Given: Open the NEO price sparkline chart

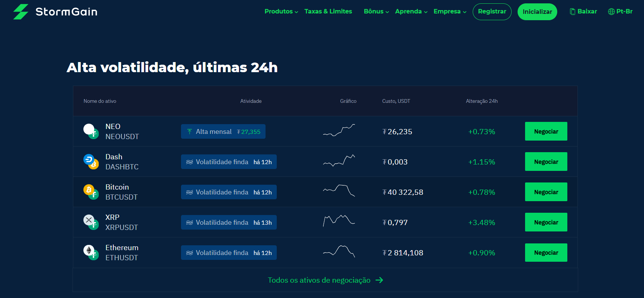Looking at the screenshot, I should pos(339,130).
